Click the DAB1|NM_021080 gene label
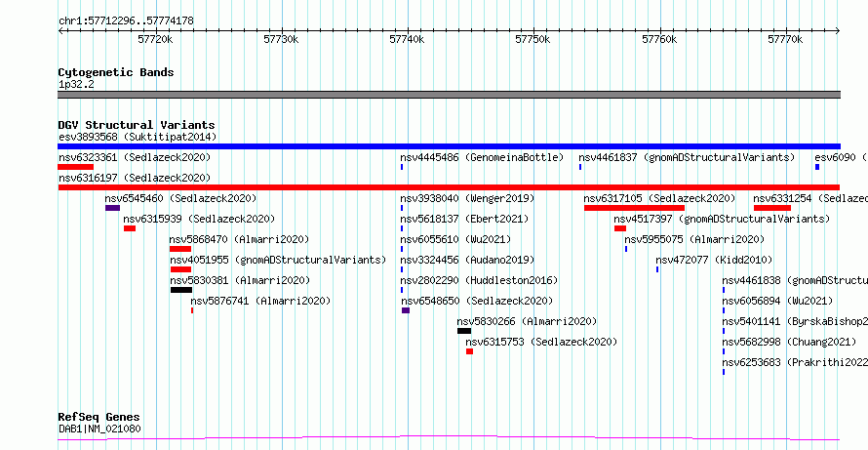 click(x=99, y=429)
